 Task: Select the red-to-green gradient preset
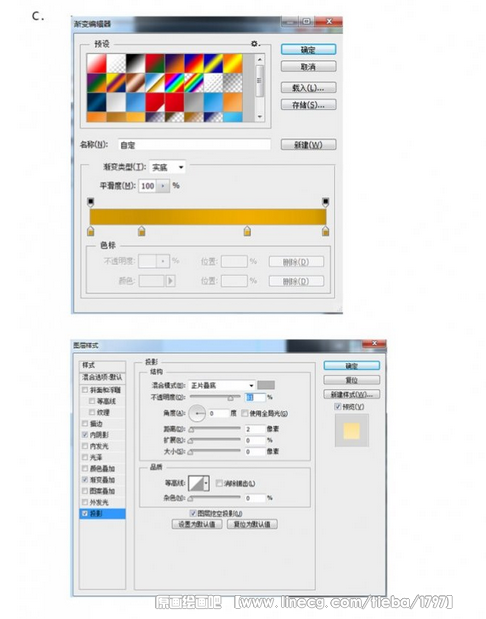(x=155, y=63)
